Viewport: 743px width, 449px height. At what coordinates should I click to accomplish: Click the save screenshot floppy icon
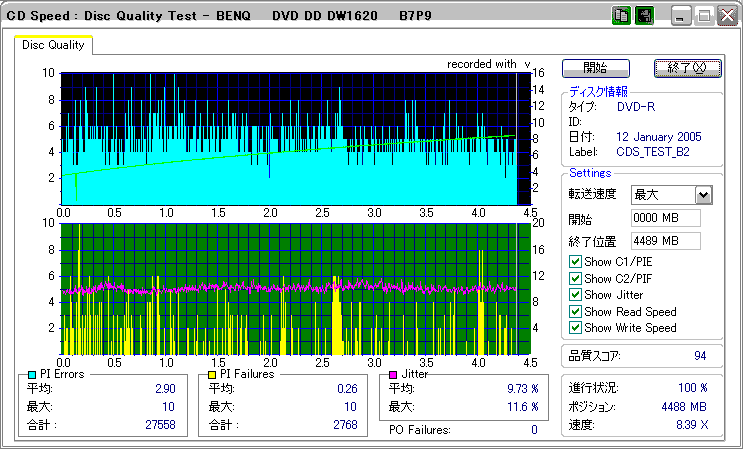[643, 16]
